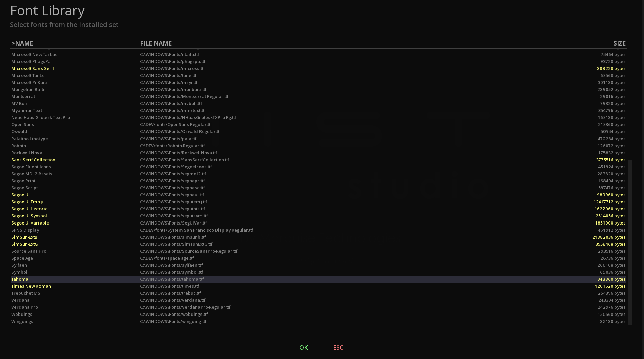Deselect the Times New Roman font
This screenshot has width=644, height=359.
pyautogui.click(x=318, y=286)
